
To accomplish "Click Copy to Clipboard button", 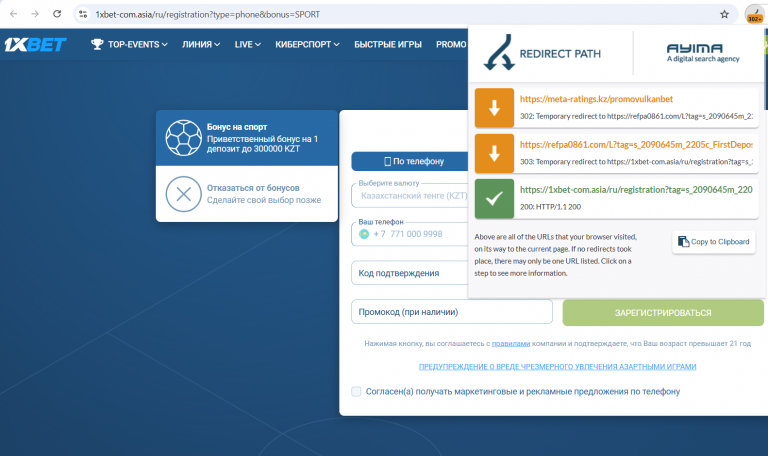I will (x=714, y=241).
